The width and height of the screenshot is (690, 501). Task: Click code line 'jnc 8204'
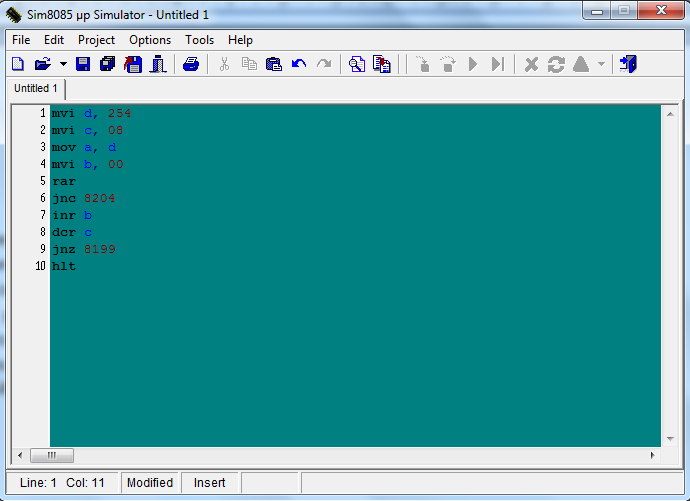pos(84,198)
